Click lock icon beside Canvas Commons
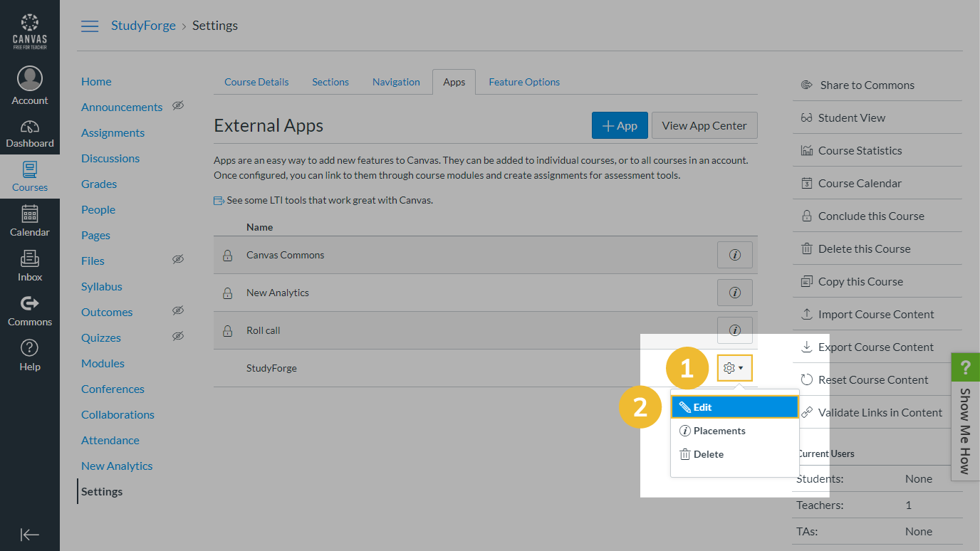Image resolution: width=980 pixels, height=551 pixels. [x=227, y=255]
